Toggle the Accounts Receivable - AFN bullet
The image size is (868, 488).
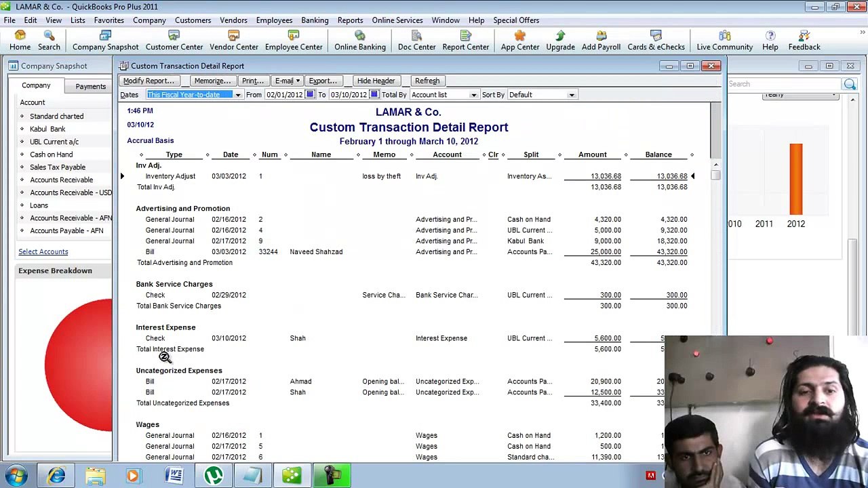point(22,218)
